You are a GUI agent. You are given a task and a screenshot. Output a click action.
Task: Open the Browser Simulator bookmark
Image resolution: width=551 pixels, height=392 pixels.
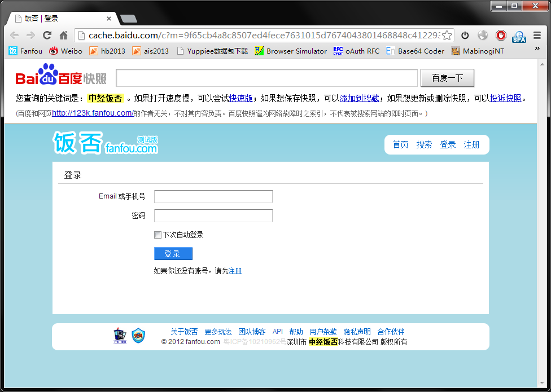tap(291, 51)
